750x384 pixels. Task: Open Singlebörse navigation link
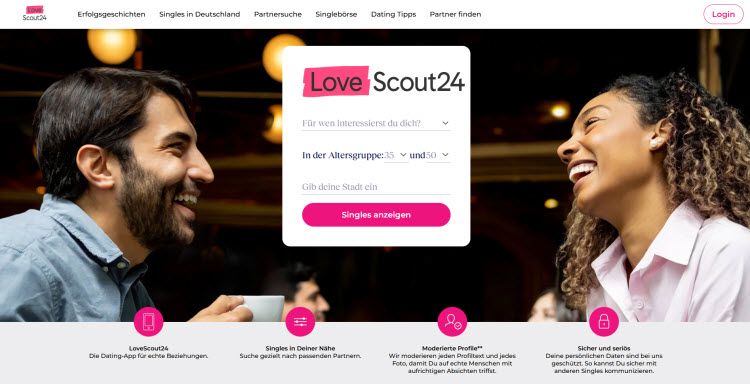point(336,14)
